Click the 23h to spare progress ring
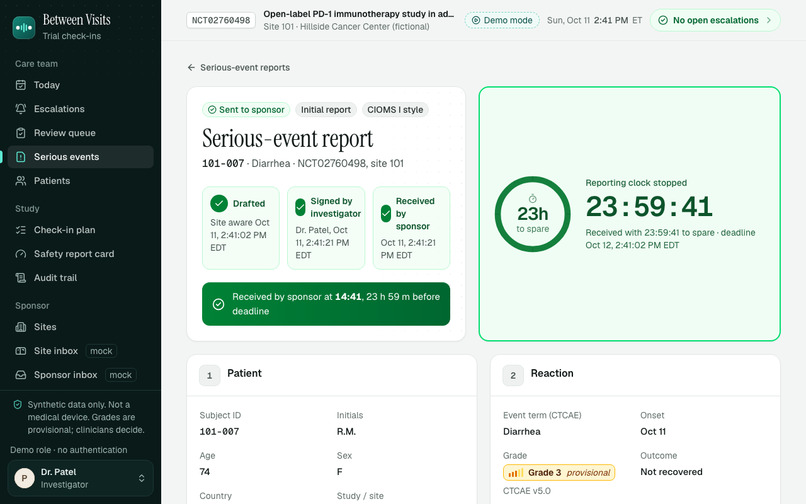806x504 pixels. [x=533, y=214]
